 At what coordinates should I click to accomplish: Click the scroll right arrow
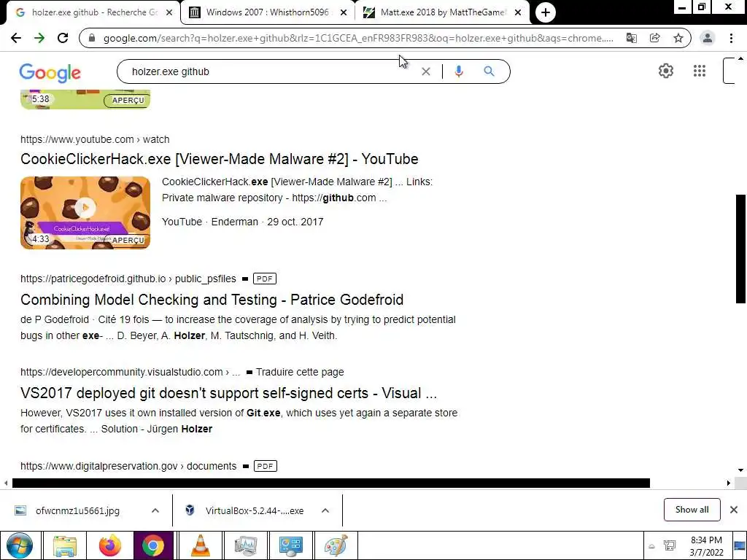tap(729, 483)
